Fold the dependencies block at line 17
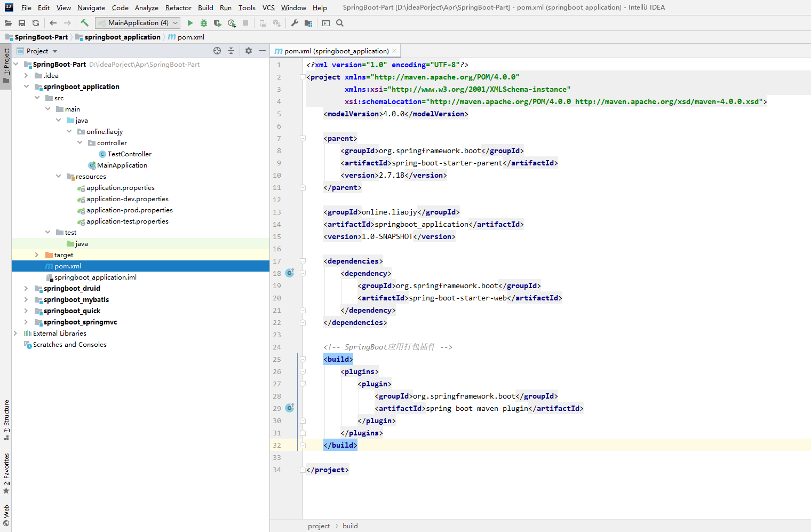Screen dimensions: 811x532 (303, 261)
